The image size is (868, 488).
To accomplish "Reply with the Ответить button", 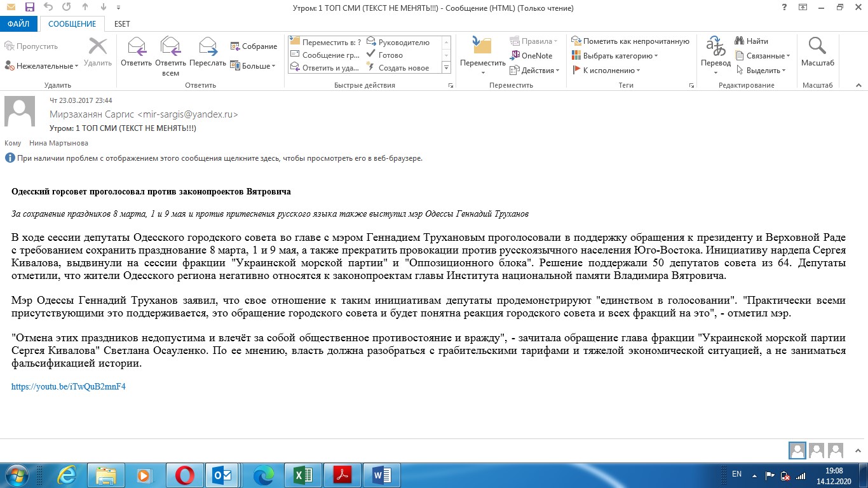I will tap(136, 52).
